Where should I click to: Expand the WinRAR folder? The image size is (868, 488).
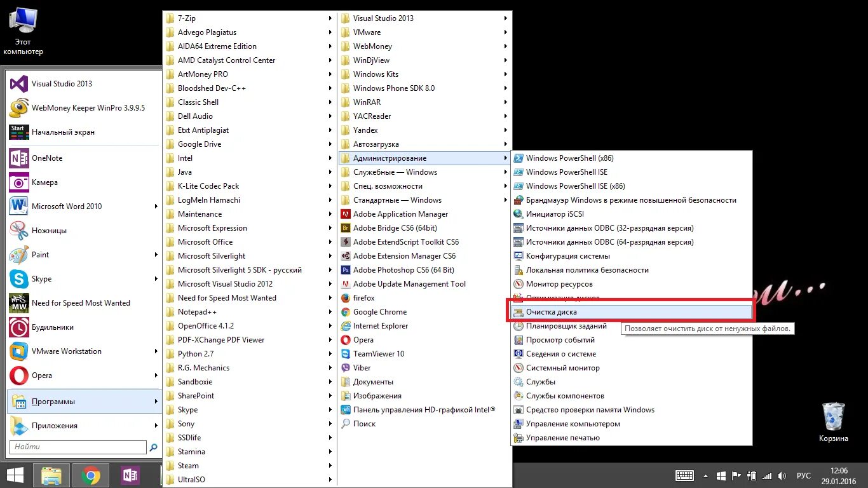[x=424, y=102]
